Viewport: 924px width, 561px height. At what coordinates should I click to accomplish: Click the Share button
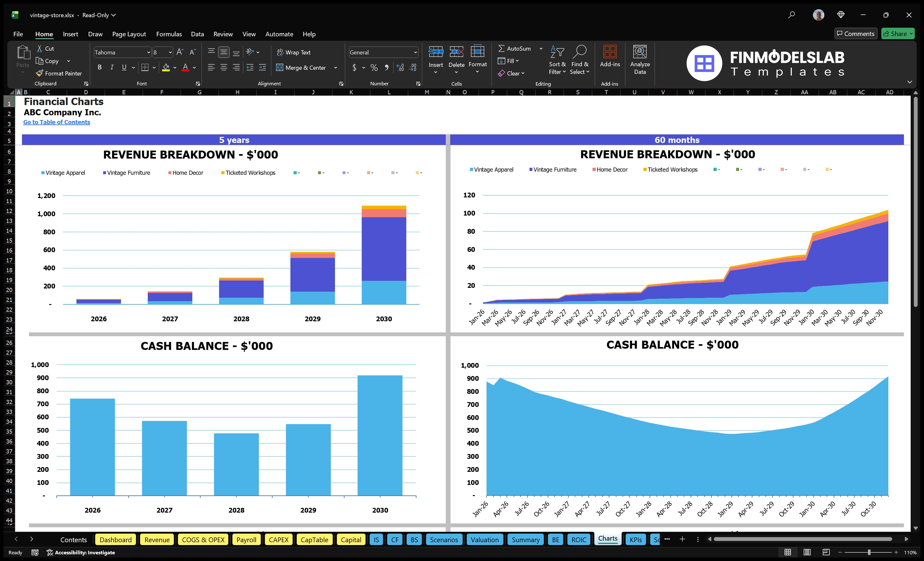898,33
